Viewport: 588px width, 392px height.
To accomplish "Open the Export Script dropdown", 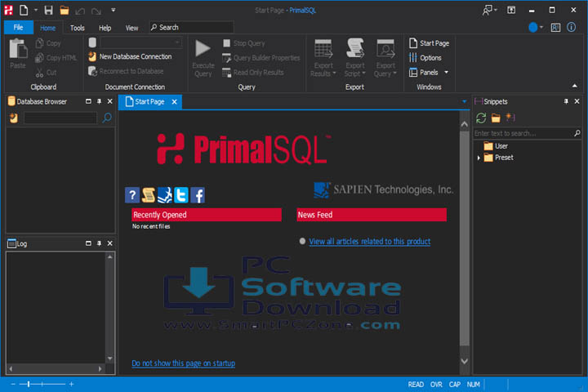I will pos(354,58).
